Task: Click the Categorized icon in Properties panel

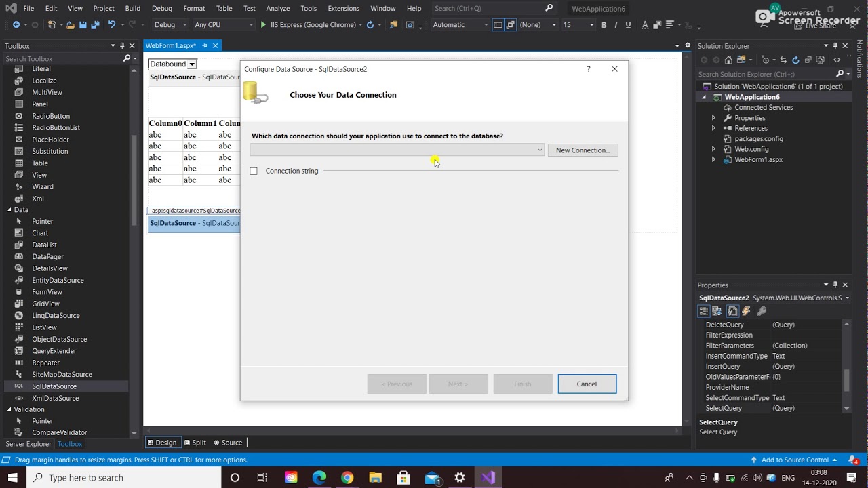Action: (x=703, y=311)
